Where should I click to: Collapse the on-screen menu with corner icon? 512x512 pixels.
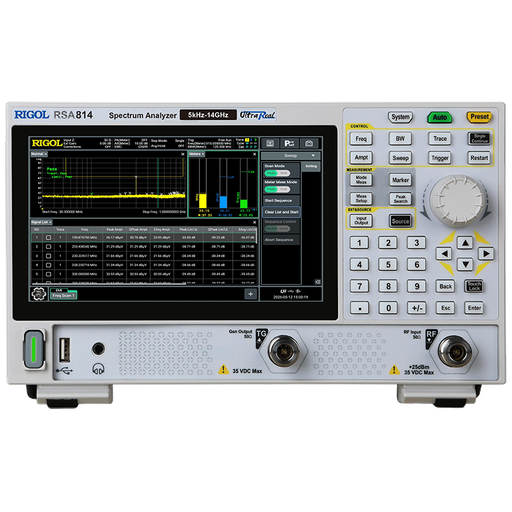[x=318, y=282]
